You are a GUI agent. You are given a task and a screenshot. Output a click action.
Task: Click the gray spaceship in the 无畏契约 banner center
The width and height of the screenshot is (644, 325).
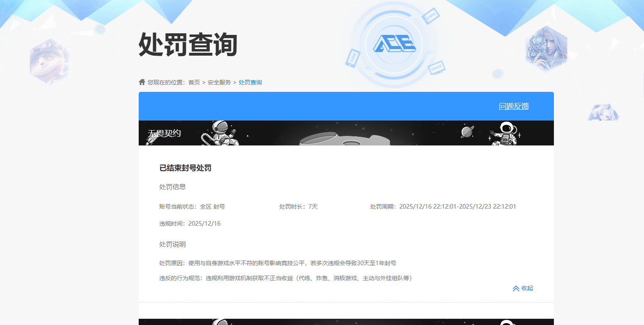pyautogui.click(x=344, y=139)
